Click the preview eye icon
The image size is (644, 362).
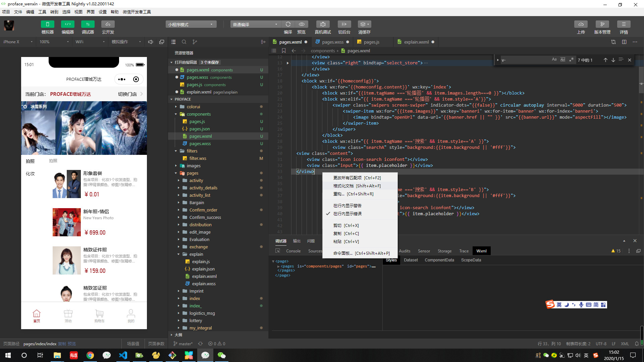pos(302,24)
